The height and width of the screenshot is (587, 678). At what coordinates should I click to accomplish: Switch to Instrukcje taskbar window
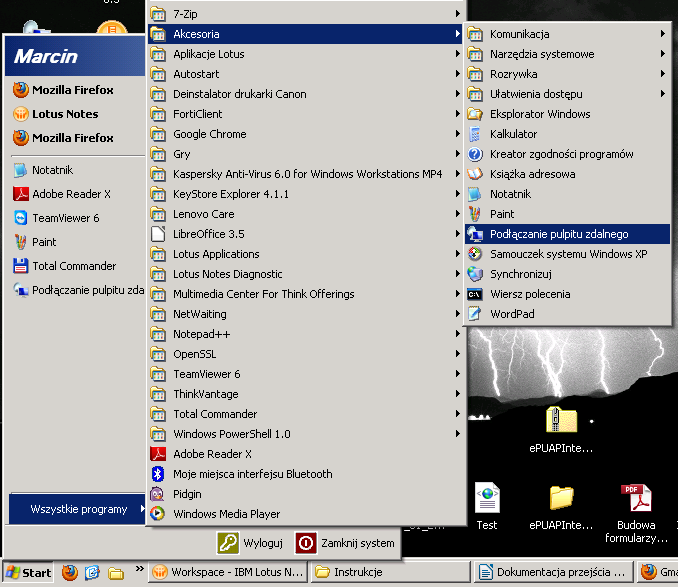point(390,572)
